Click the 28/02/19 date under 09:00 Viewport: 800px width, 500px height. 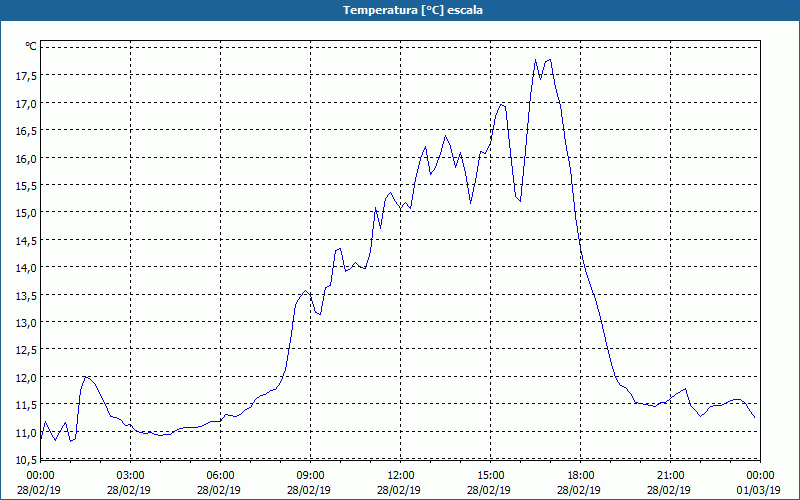(x=309, y=490)
